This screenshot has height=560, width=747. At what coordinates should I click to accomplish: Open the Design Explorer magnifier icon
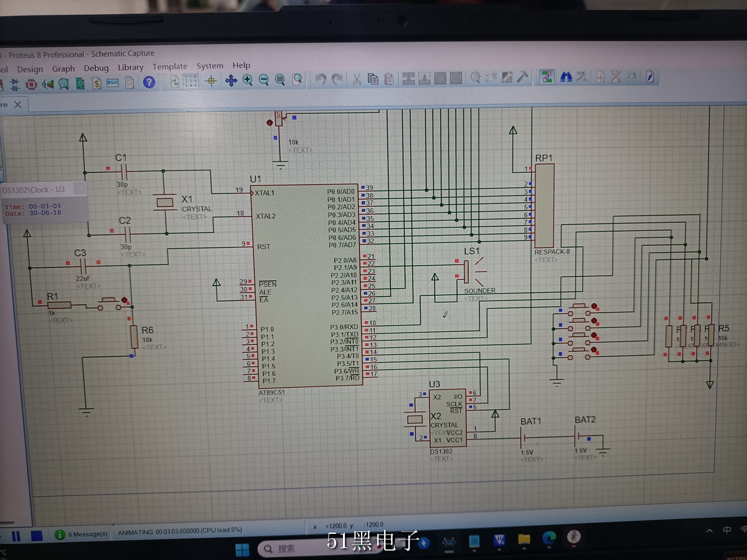64,83
